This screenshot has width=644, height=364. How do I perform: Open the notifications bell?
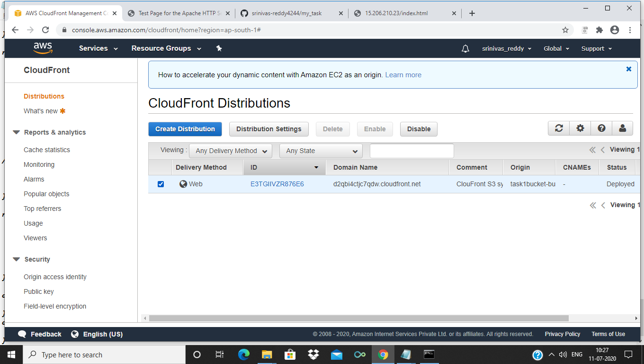coord(465,48)
